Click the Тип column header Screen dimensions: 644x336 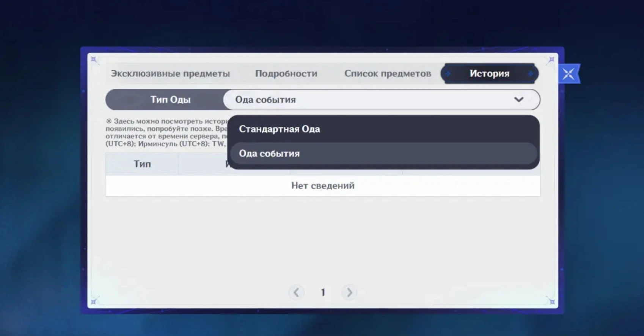coord(142,164)
